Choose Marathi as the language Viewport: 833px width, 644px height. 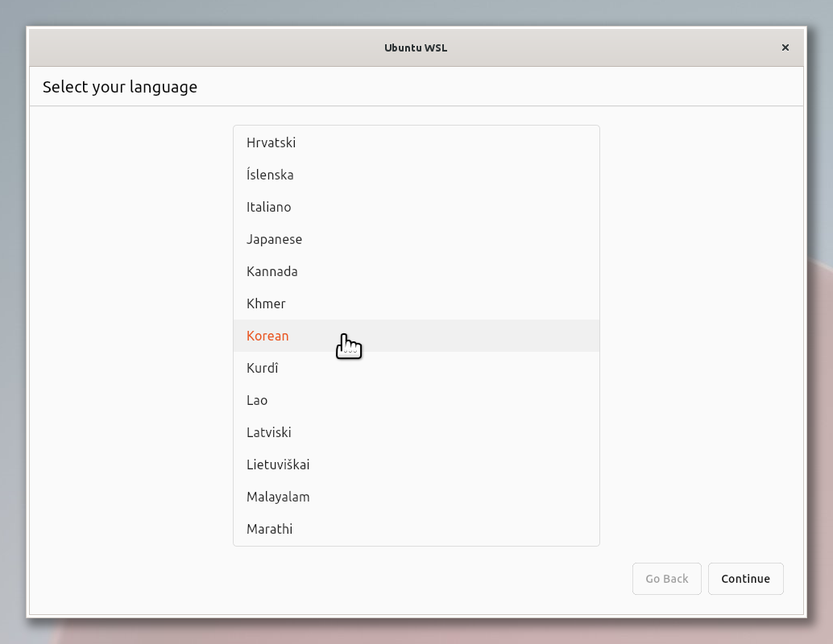point(416,529)
